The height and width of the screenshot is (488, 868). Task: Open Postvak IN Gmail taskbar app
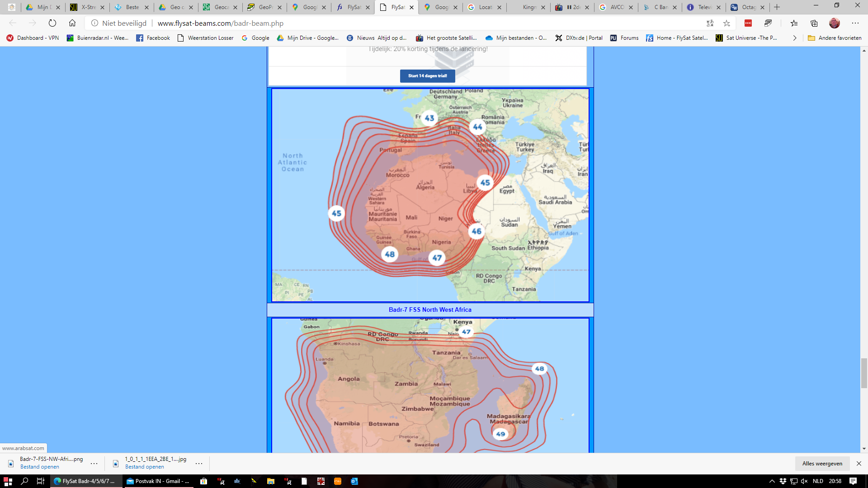[x=158, y=481]
